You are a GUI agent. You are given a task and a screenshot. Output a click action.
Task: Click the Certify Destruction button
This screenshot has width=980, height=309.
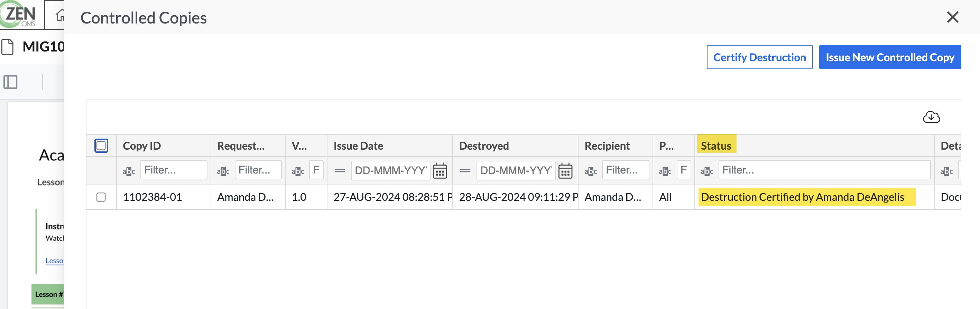tap(759, 57)
